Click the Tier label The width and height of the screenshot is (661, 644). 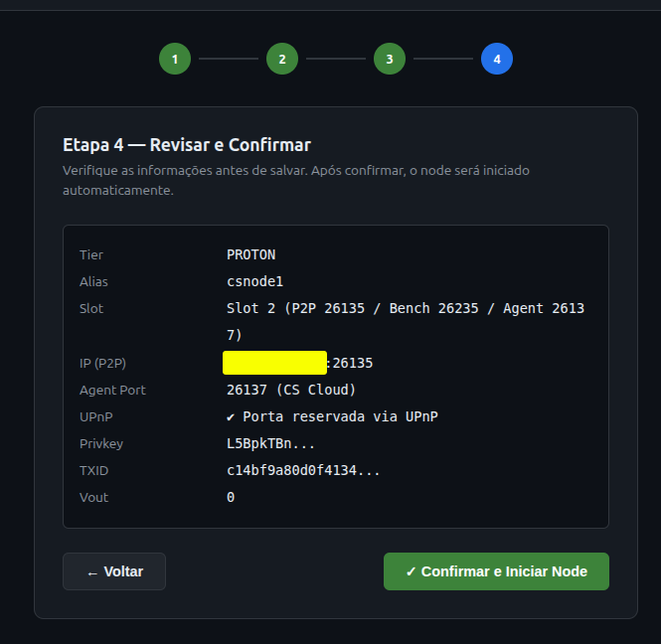pos(91,255)
